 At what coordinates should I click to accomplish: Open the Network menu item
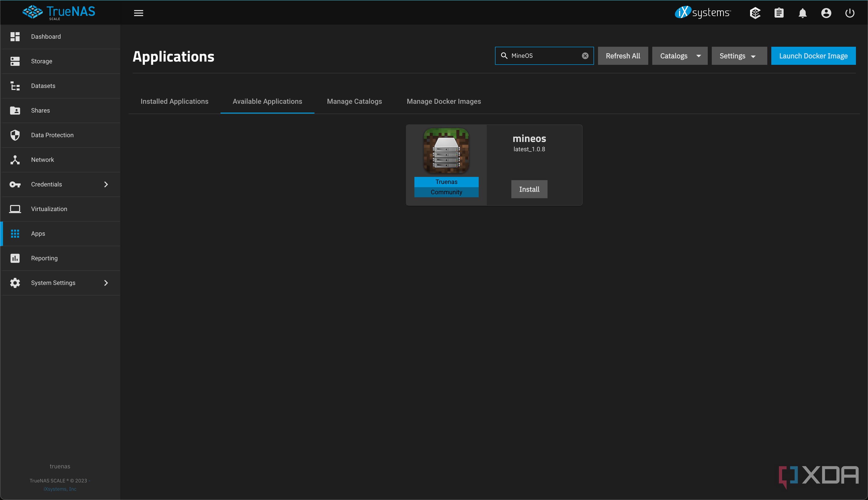61,160
